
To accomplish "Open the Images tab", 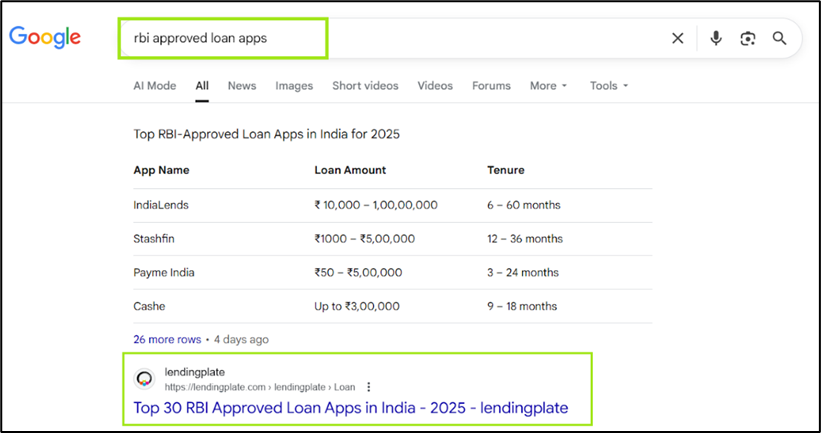I will pos(294,86).
